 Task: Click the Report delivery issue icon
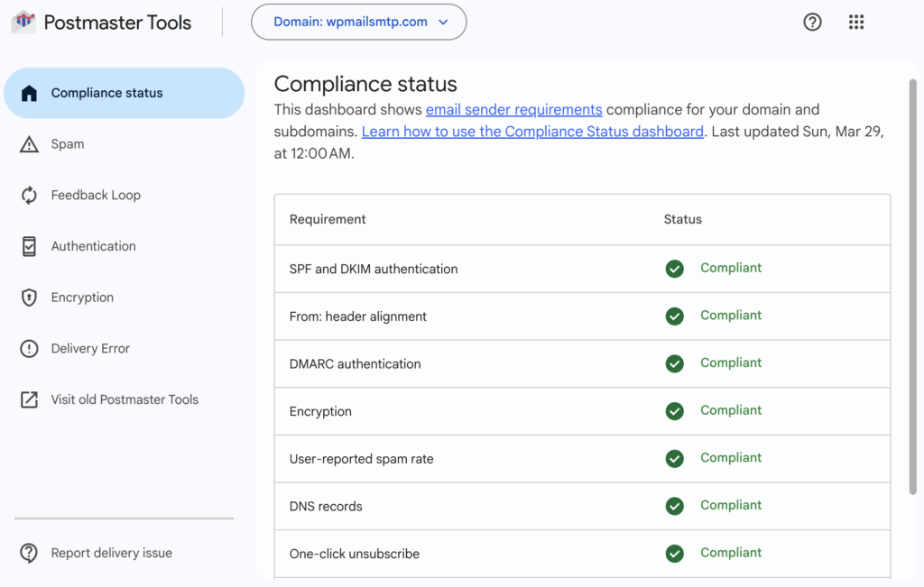click(x=29, y=554)
